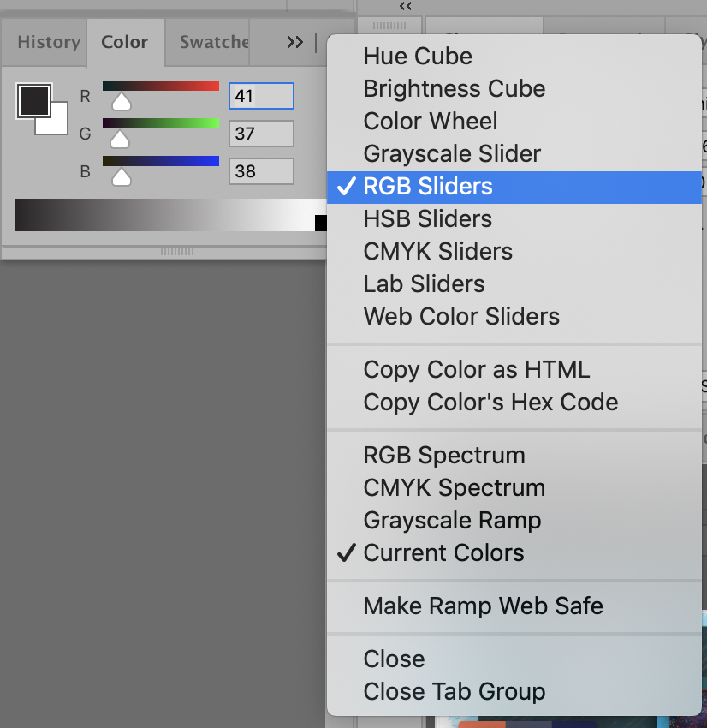Switch to the History tab
The width and height of the screenshot is (707, 728).
(x=48, y=42)
